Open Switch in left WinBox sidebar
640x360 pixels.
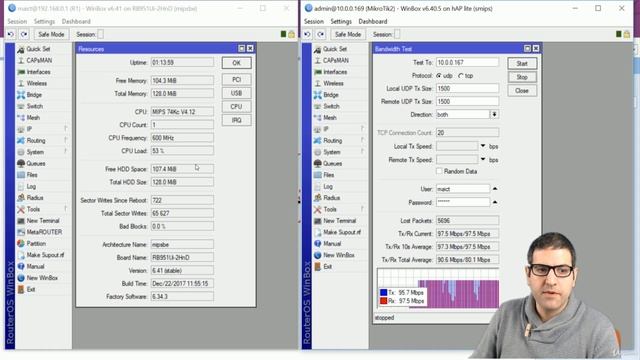(x=34, y=106)
